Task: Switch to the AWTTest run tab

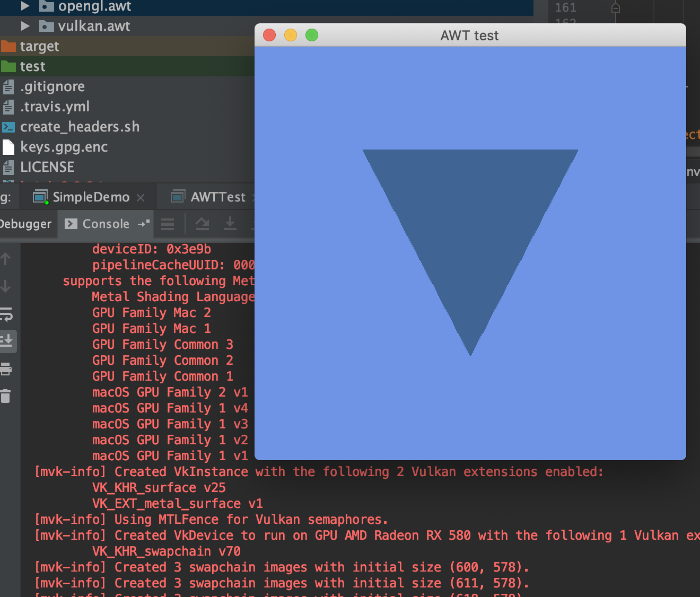Action: tap(217, 197)
